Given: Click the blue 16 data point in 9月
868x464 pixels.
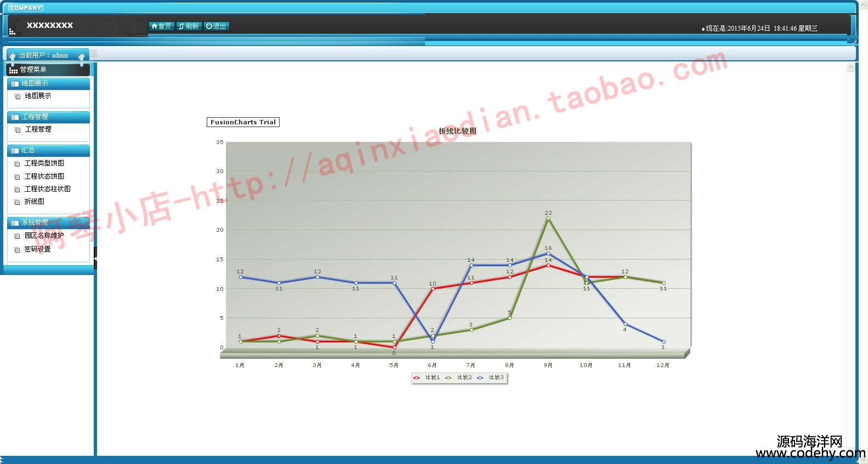Looking at the screenshot, I should pyautogui.click(x=548, y=254).
